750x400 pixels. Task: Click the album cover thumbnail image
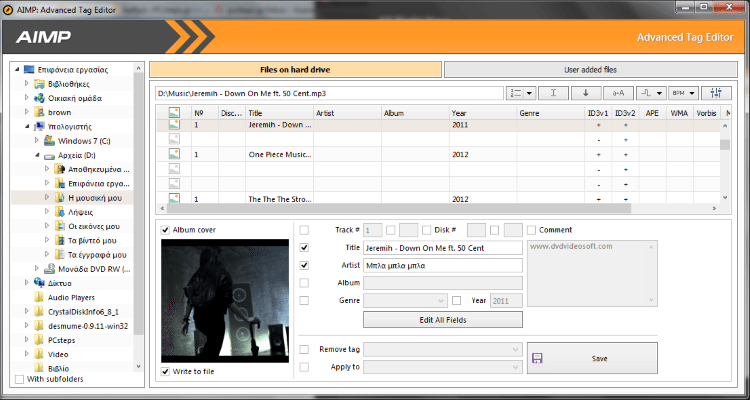[x=225, y=301]
